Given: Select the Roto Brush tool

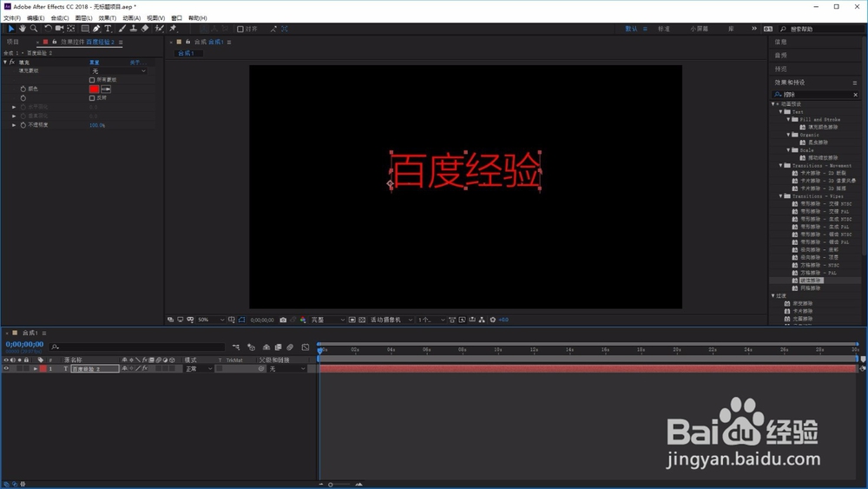Looking at the screenshot, I should tap(159, 29).
